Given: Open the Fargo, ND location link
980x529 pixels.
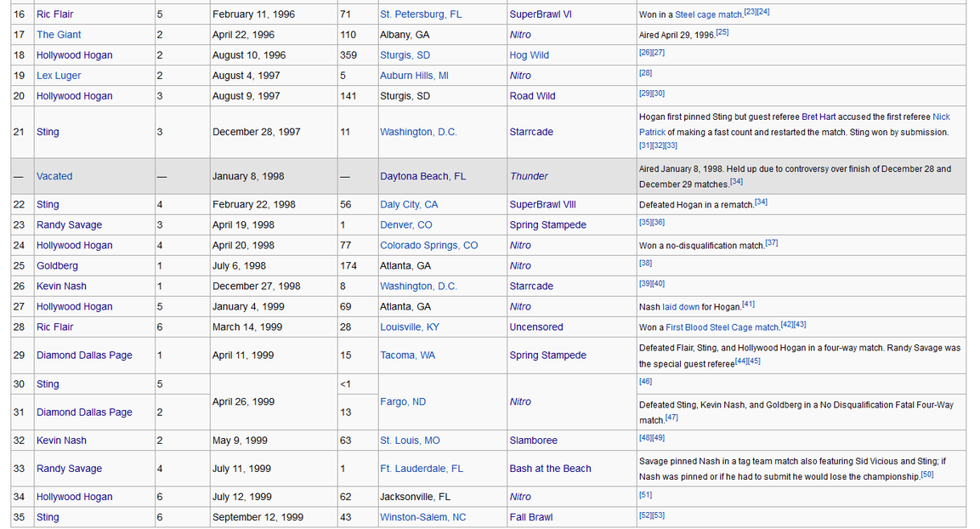Looking at the screenshot, I should (403, 401).
